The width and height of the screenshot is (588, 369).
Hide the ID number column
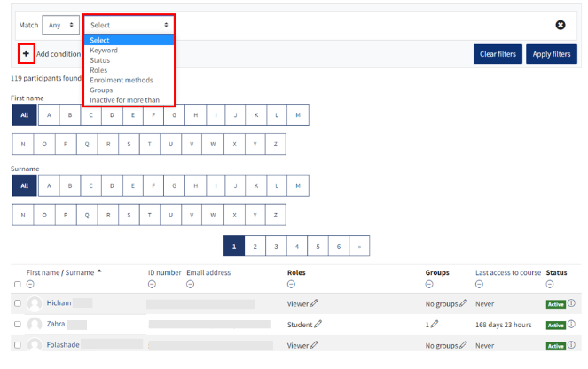point(152,284)
